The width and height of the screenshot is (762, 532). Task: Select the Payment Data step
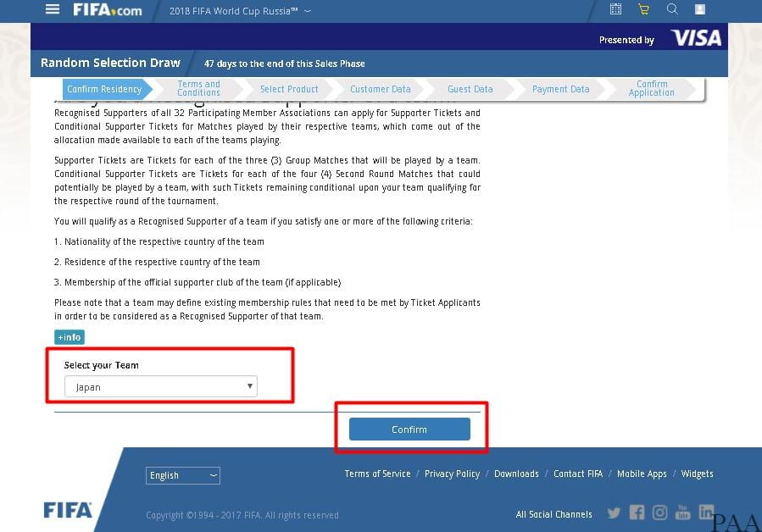[560, 90]
